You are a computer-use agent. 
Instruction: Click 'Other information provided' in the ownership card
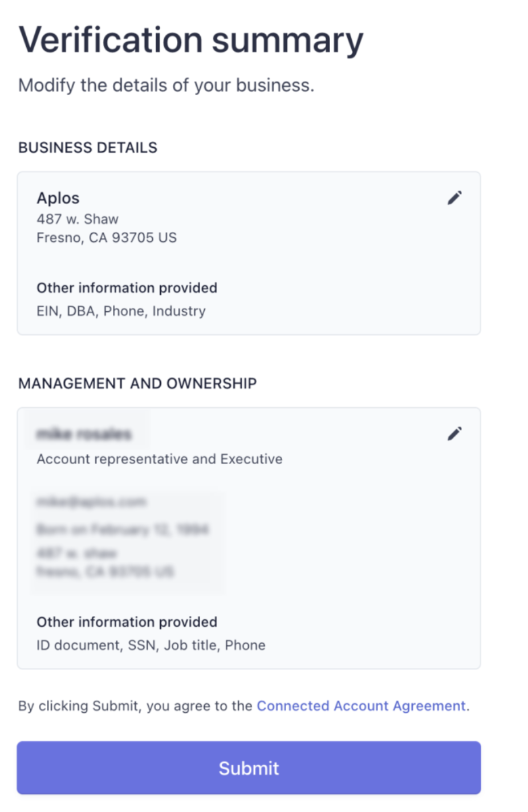point(127,622)
